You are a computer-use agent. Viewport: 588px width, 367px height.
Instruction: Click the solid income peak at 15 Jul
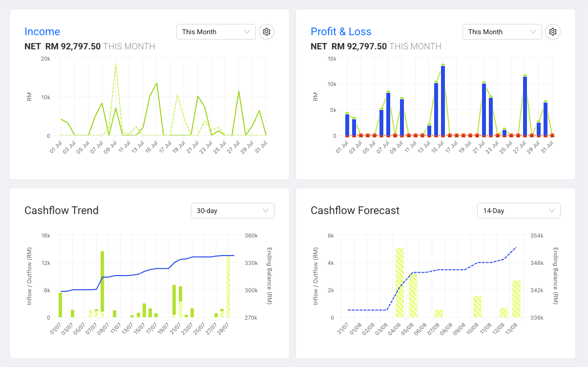point(157,83)
